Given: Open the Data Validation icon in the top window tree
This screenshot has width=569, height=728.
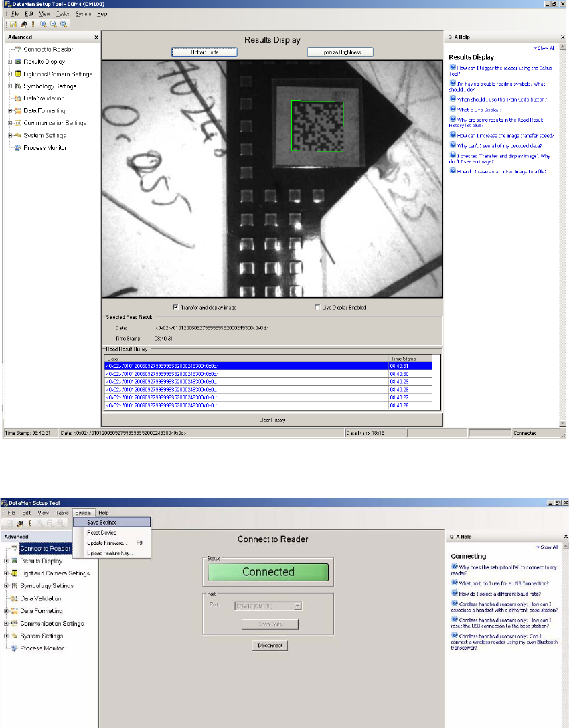Looking at the screenshot, I should (18, 98).
